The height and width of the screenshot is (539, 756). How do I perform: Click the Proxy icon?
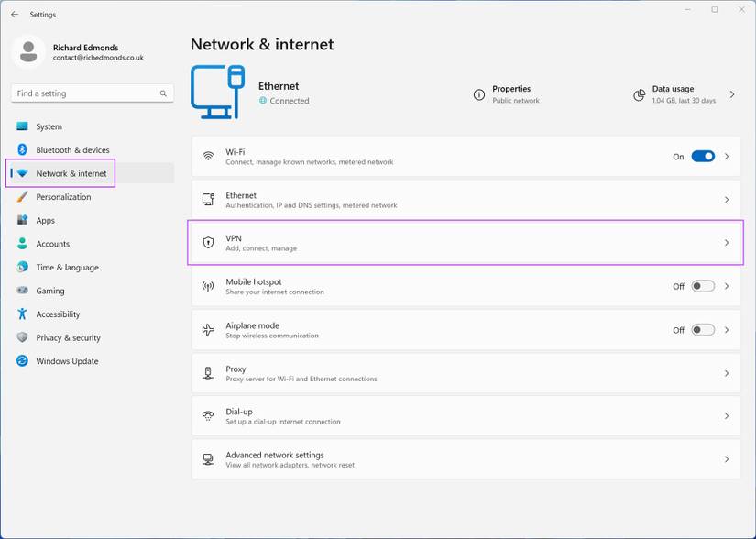209,372
